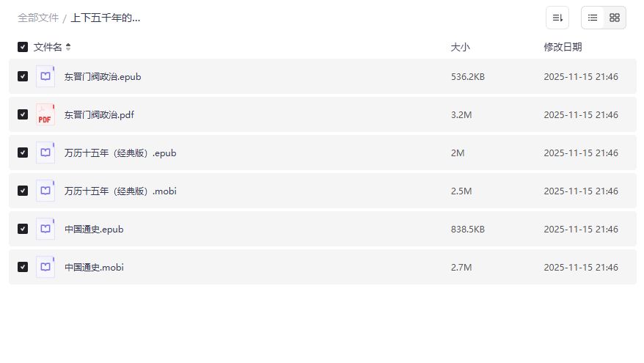
Task: Click the 万历十五年 mobi file icon
Action: (x=45, y=191)
